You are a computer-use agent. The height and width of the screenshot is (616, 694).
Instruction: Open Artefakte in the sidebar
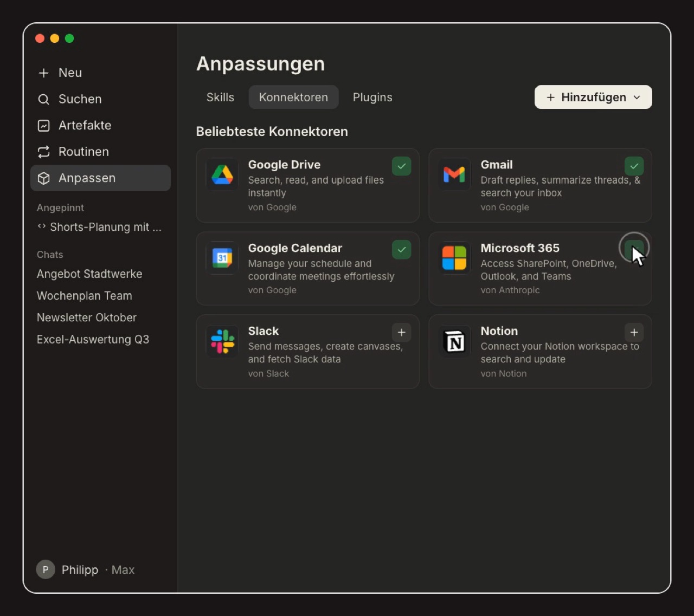tap(100, 126)
